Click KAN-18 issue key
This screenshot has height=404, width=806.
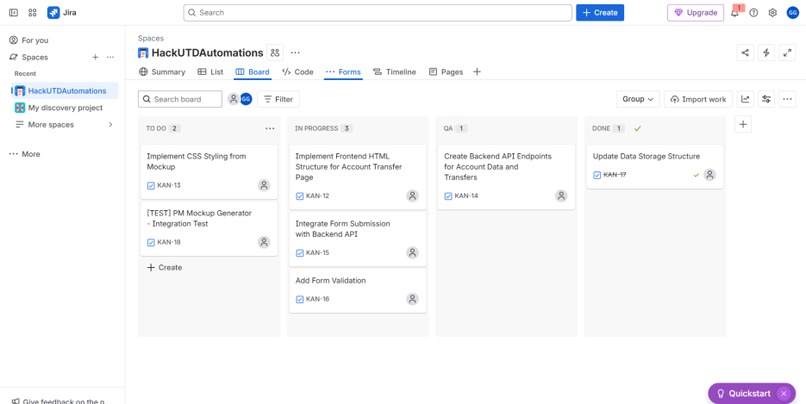click(169, 242)
